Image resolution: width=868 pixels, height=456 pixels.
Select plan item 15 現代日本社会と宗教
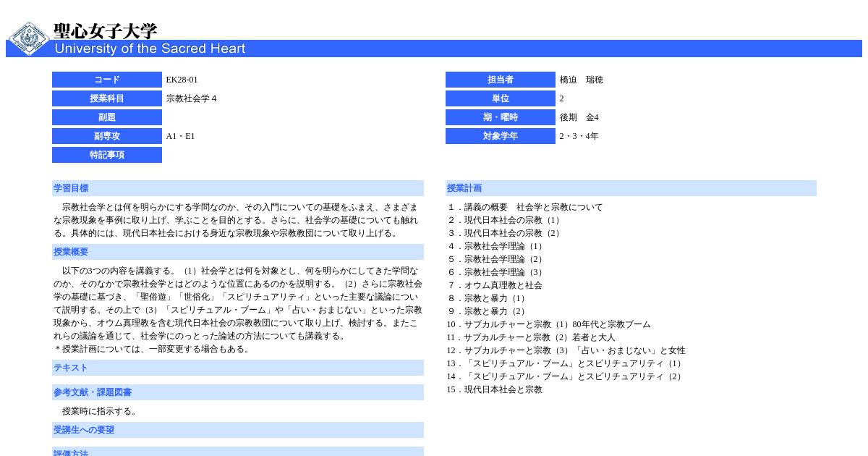tap(494, 389)
